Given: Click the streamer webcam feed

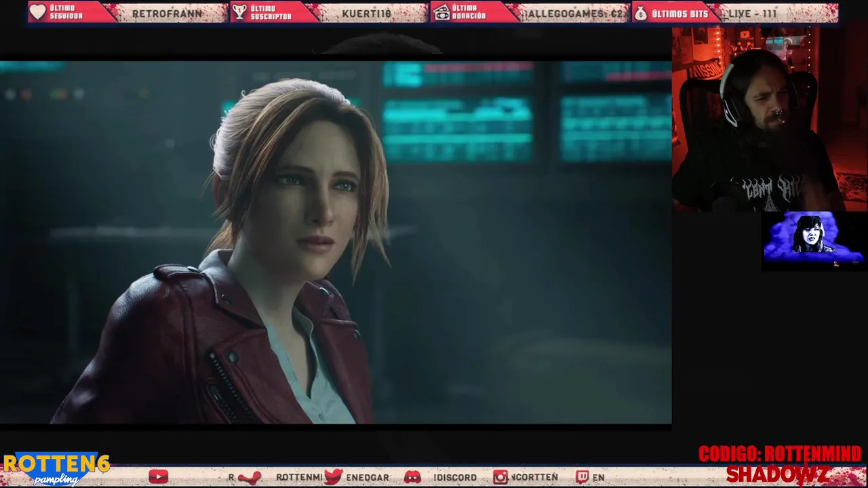Looking at the screenshot, I should coord(770,119).
